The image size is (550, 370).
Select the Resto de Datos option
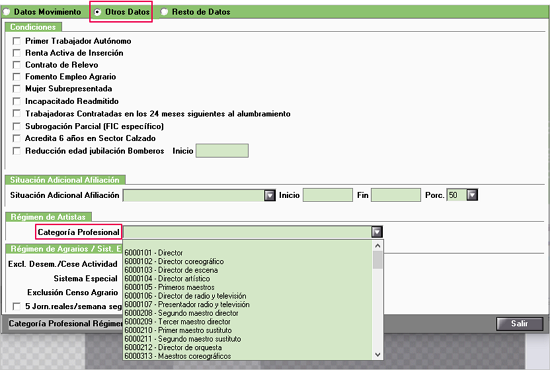tap(164, 12)
